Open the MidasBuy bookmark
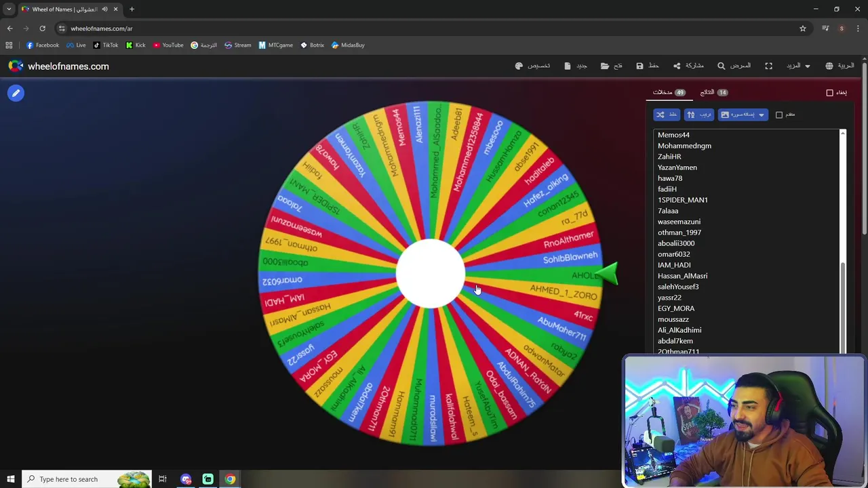This screenshot has width=868, height=488. coord(348,45)
